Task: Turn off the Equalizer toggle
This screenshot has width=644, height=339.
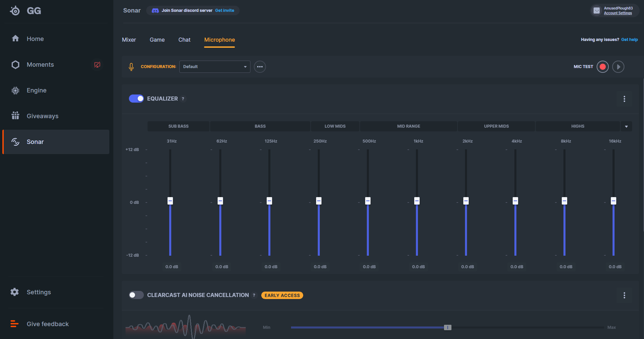Action: pos(136,99)
